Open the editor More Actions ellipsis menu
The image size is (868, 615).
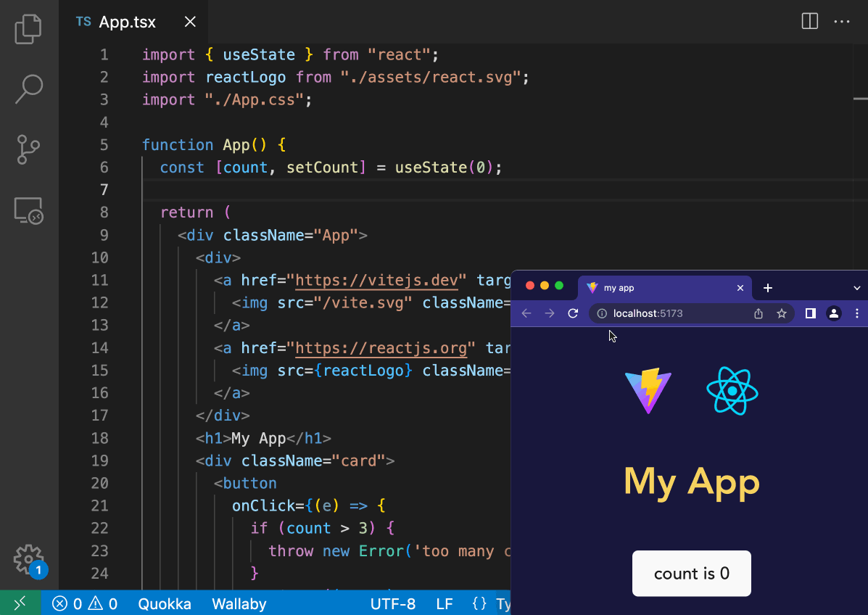pyautogui.click(x=841, y=22)
